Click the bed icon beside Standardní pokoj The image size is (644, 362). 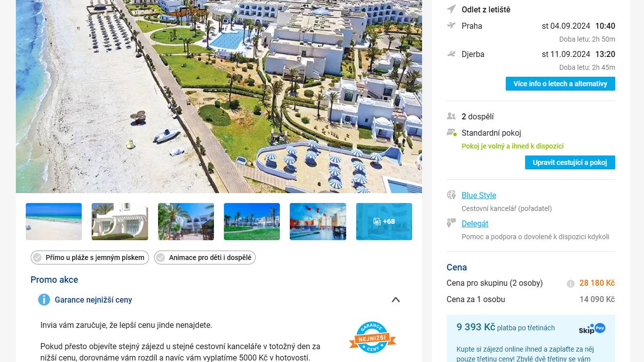(x=451, y=133)
